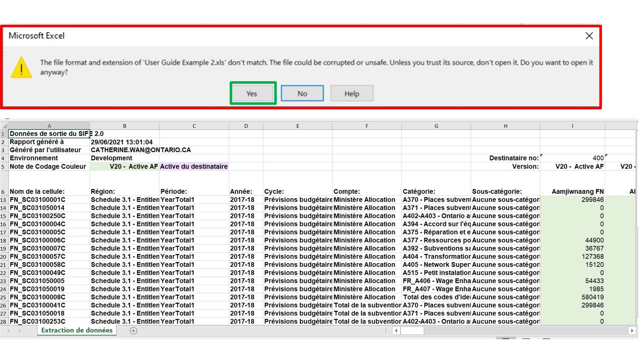Click Yes to open the file anyway
Viewport: 644px width, 346px height.
coord(252,94)
